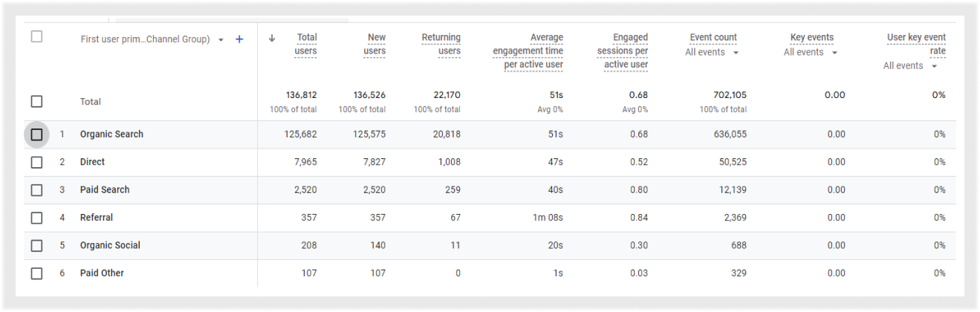Add a secondary dimension with plus icon
The height and width of the screenshot is (312, 980).
tap(239, 39)
